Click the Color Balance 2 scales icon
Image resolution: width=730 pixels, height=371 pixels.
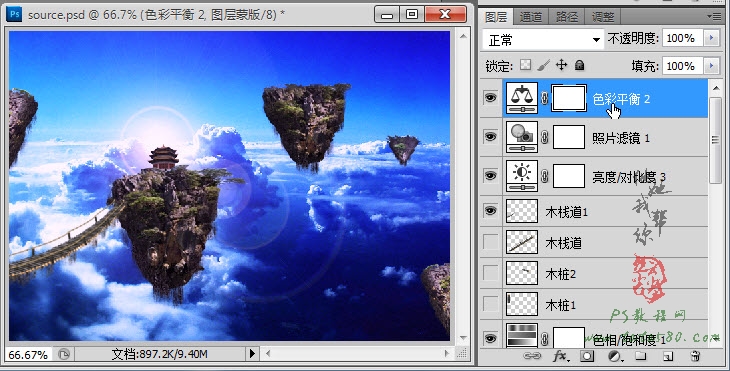[x=522, y=98]
